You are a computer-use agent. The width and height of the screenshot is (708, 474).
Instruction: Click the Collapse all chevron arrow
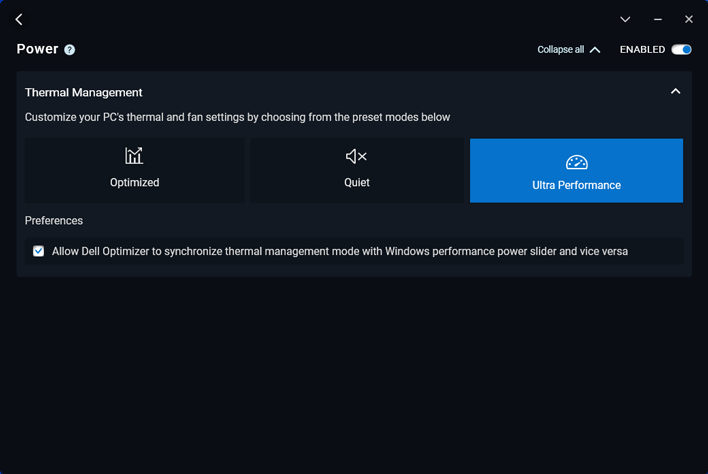click(596, 50)
